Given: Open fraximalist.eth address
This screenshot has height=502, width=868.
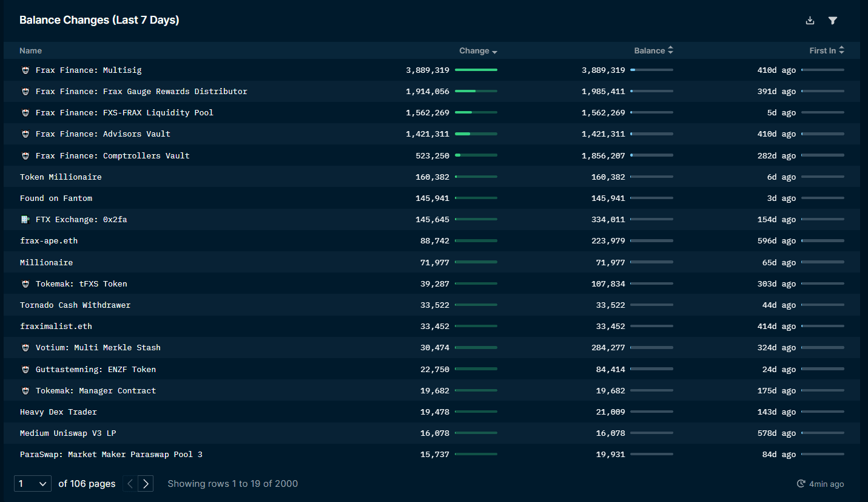Looking at the screenshot, I should coord(56,327).
